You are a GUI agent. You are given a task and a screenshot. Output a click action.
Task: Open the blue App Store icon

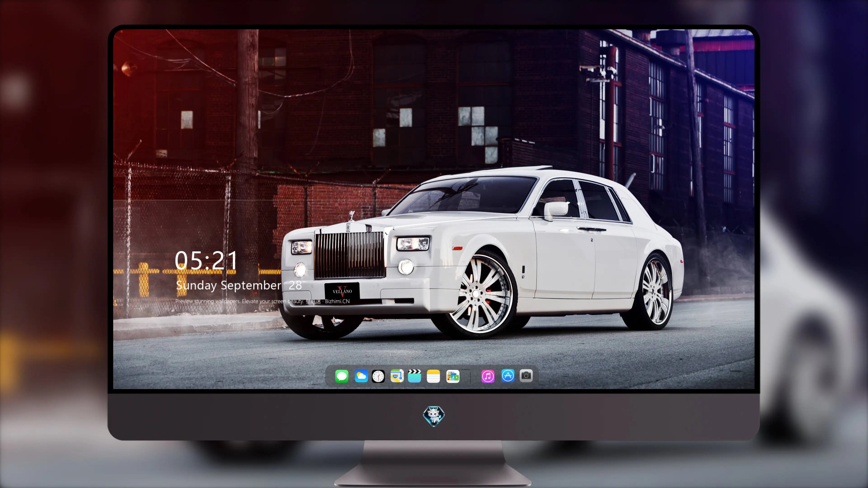(508, 375)
